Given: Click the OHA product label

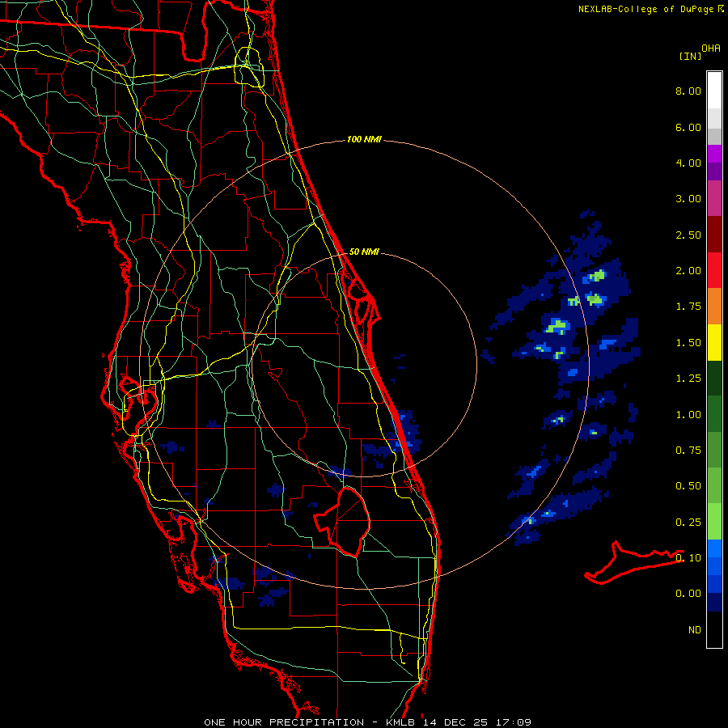Looking at the screenshot, I should (711, 49).
